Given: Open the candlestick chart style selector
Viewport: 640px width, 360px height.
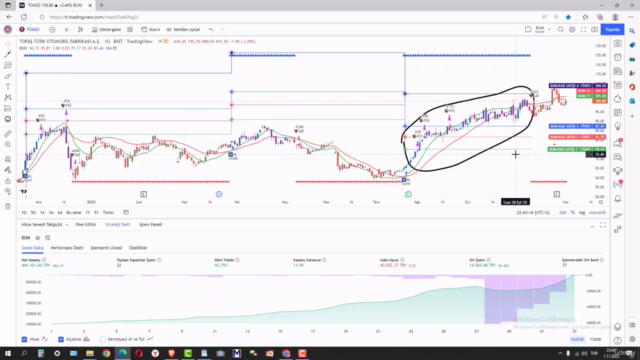Looking at the screenshot, I should [x=80, y=29].
